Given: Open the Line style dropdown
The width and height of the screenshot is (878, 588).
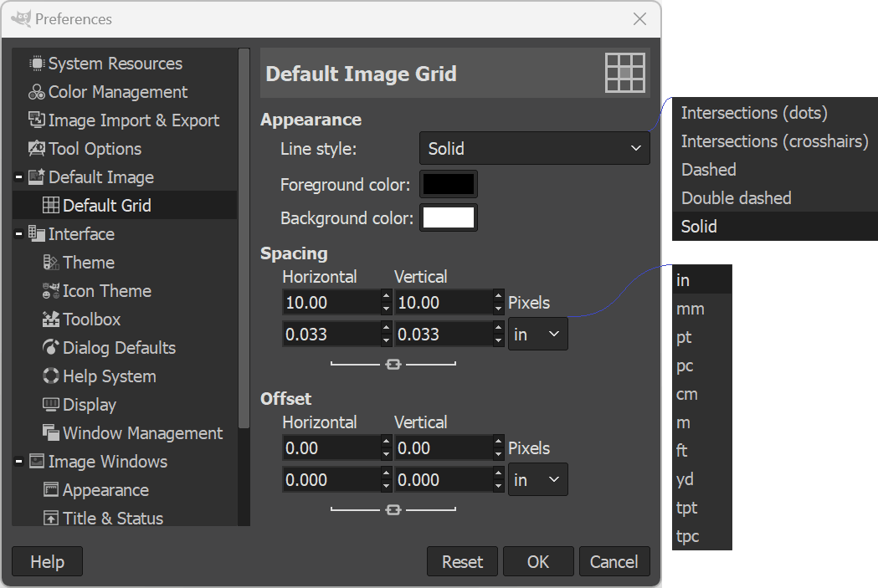Looking at the screenshot, I should pyautogui.click(x=534, y=149).
